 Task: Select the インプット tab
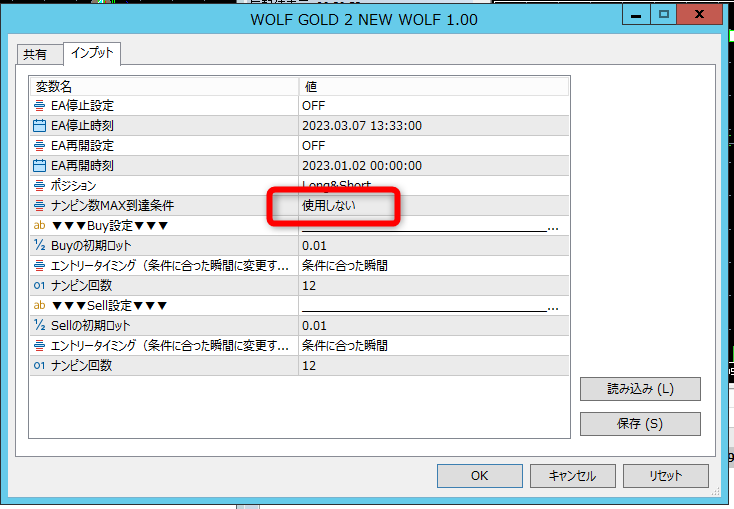pyautogui.click(x=92, y=53)
